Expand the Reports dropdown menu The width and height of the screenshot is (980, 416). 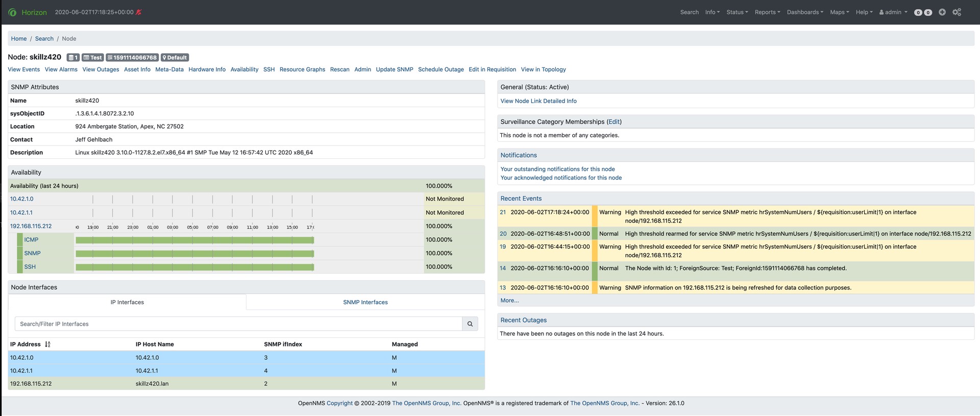[x=767, y=12]
